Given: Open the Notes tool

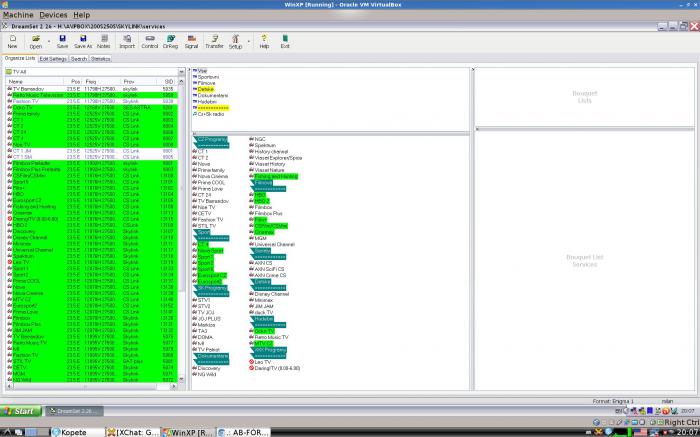Looking at the screenshot, I should pyautogui.click(x=104, y=42).
